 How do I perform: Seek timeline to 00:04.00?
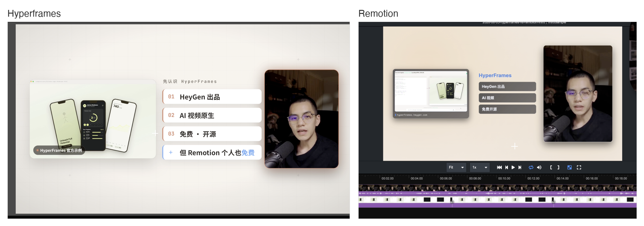pyautogui.click(x=417, y=178)
